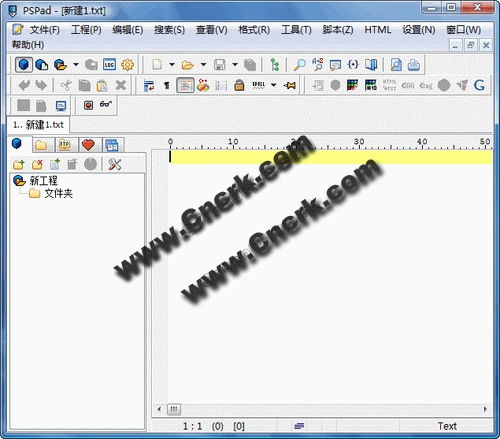Image resolution: width=500 pixels, height=439 pixels.
Task: Open a file via the yellow folder icon
Action: [x=188, y=65]
